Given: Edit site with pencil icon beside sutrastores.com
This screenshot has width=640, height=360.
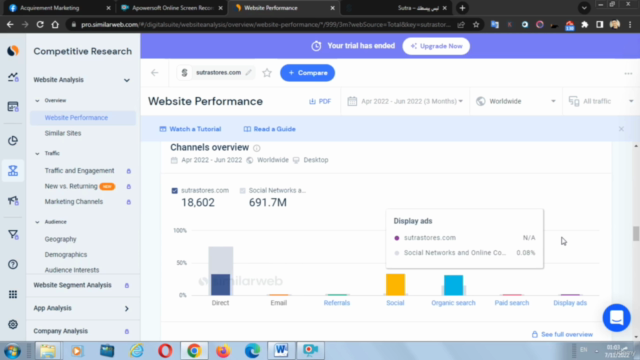Looking at the screenshot, I should tap(249, 73).
